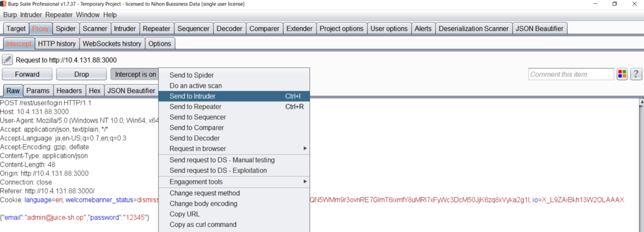Switch to the Spider tab
Image resolution: width=644 pixels, height=232 pixels.
point(65,28)
